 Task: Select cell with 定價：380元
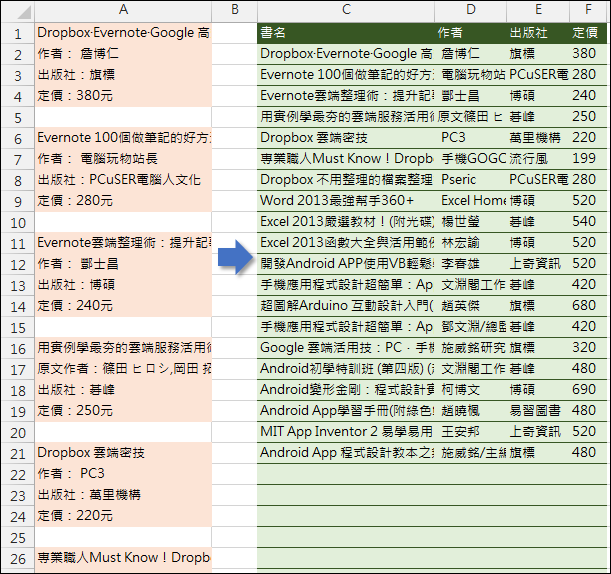(123, 95)
